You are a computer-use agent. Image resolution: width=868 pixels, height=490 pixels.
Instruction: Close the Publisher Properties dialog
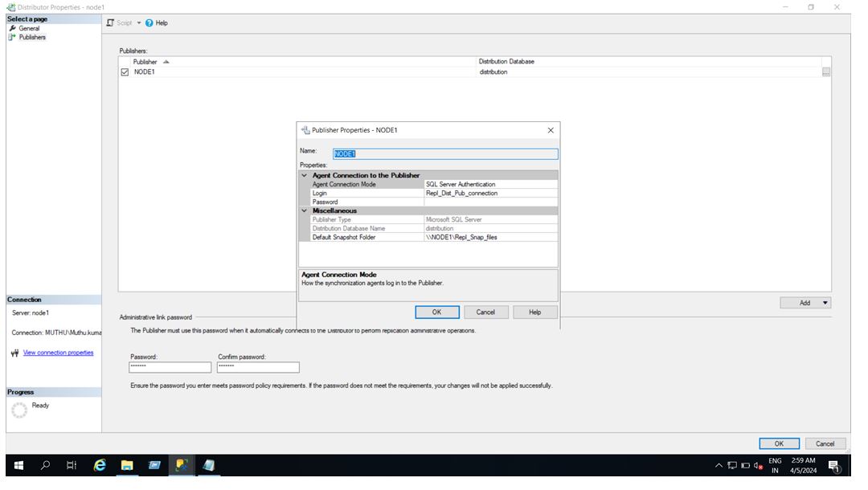(551, 130)
